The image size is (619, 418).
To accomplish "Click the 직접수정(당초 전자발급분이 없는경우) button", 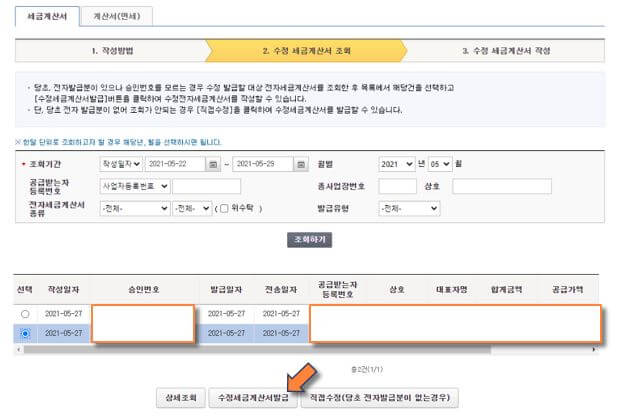I will coord(380,398).
